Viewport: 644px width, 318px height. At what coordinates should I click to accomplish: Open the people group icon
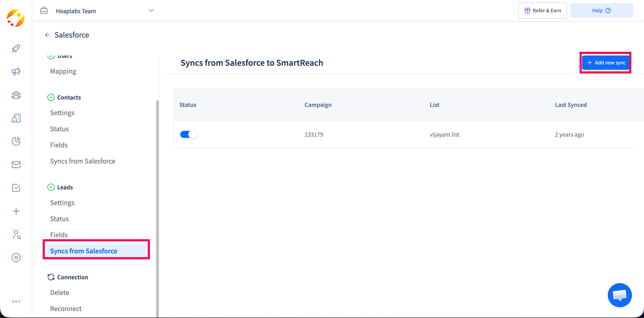(16, 95)
